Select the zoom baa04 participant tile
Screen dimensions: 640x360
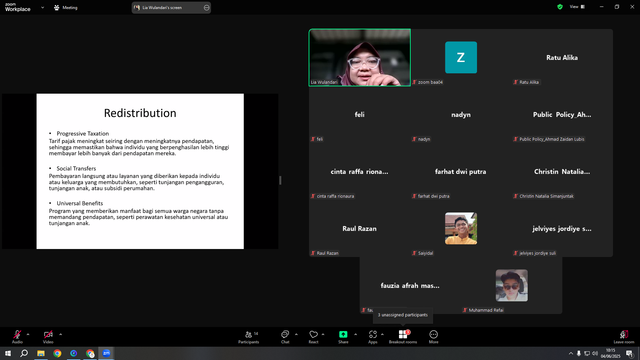click(x=461, y=57)
